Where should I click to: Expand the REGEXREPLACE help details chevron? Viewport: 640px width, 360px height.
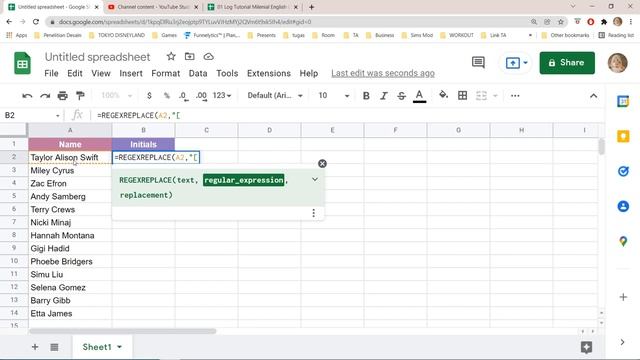pos(315,180)
